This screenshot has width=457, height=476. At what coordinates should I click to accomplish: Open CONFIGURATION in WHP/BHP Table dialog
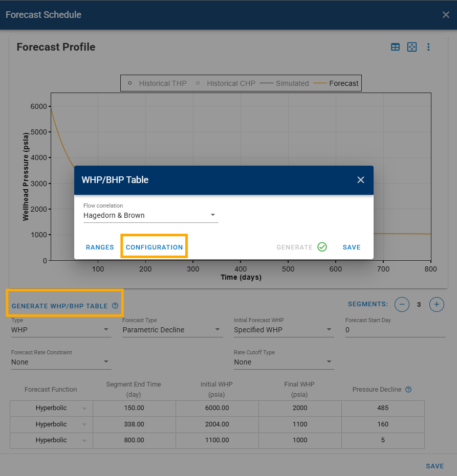(154, 247)
